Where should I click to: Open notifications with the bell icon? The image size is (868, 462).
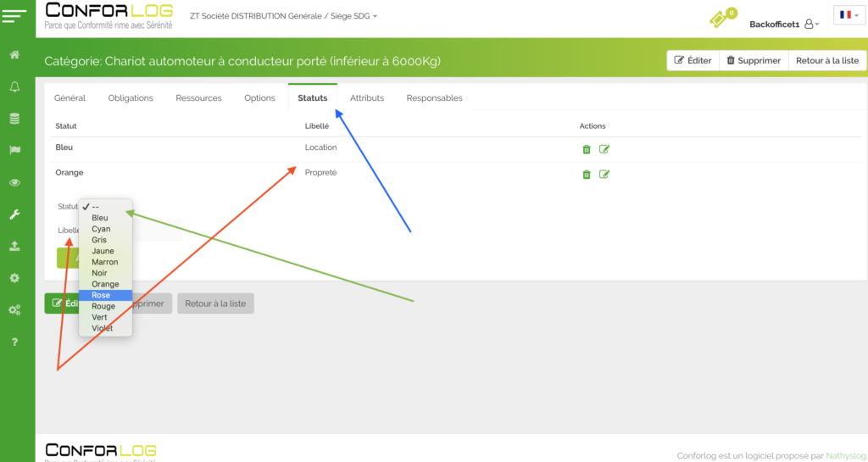pos(14,87)
